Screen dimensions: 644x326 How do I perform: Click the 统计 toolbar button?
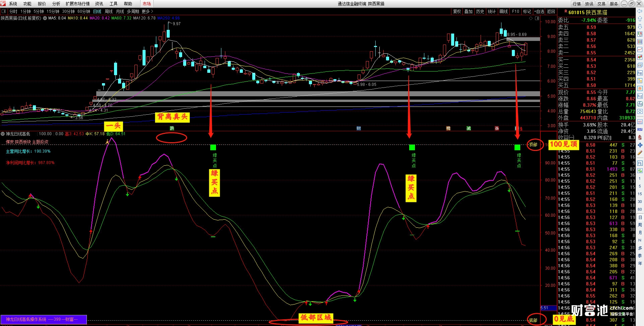[492, 11]
